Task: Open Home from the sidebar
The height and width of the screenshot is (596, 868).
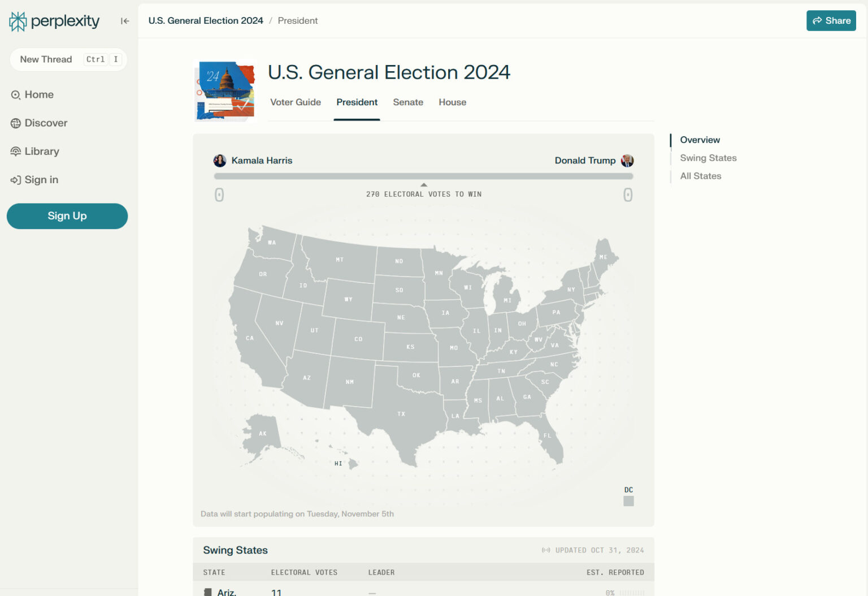Action: coord(38,94)
